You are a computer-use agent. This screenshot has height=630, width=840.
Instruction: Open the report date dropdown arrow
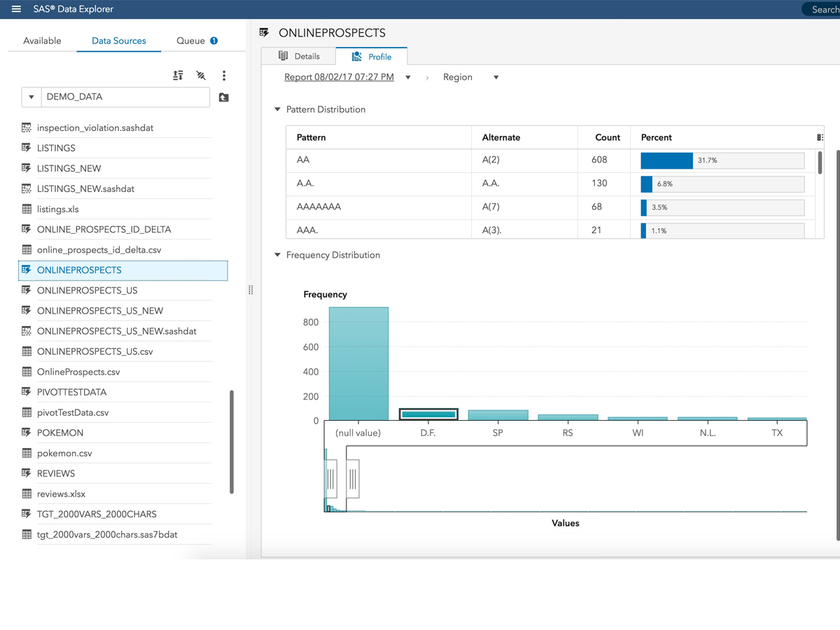408,78
